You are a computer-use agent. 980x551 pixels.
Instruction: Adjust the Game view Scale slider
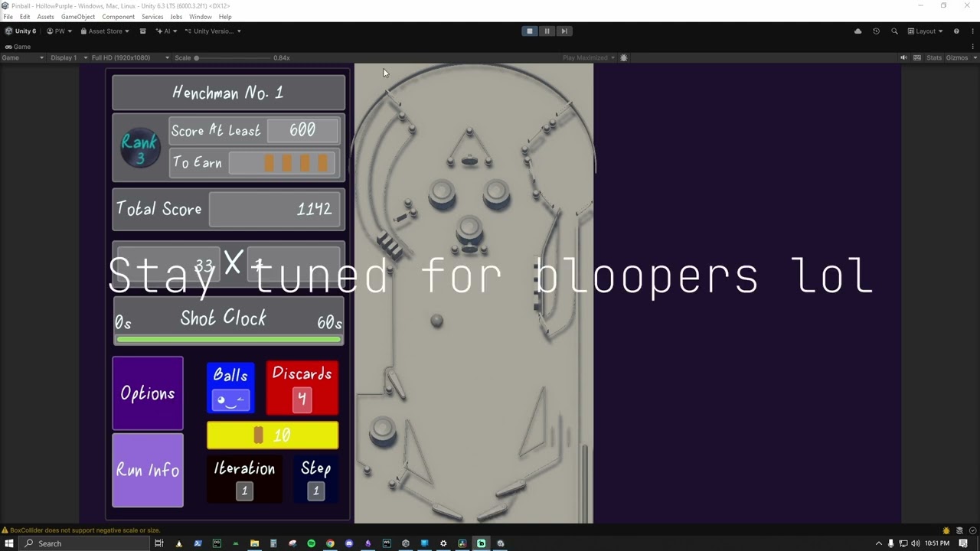[x=232, y=57]
